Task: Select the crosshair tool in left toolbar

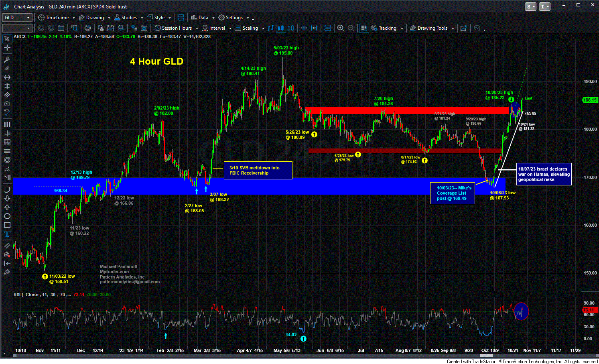Action: coord(7,48)
